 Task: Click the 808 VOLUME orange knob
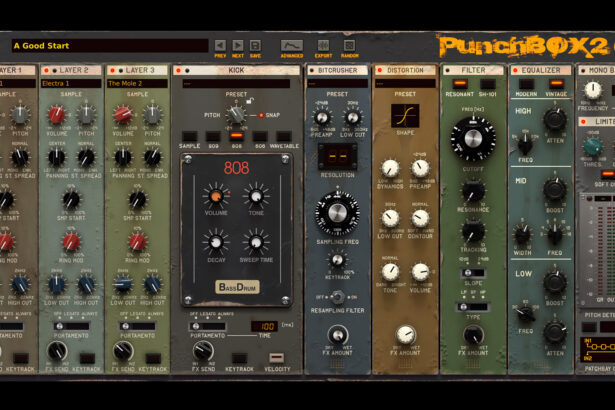point(216,196)
